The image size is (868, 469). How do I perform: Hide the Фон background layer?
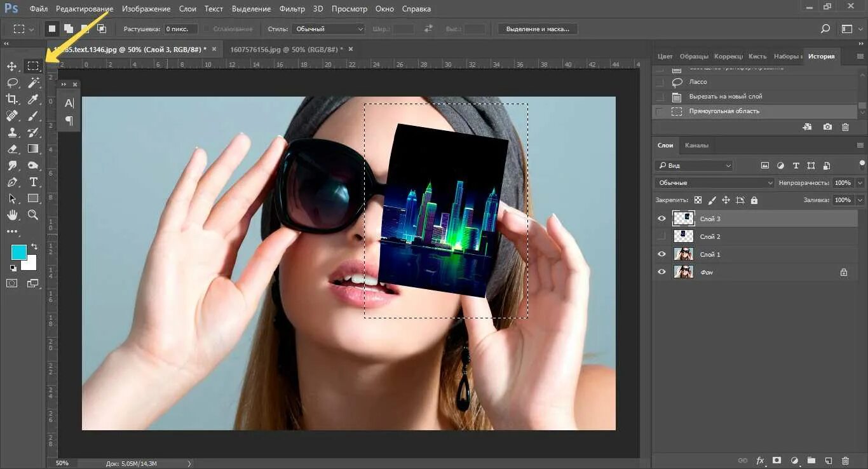coord(661,272)
